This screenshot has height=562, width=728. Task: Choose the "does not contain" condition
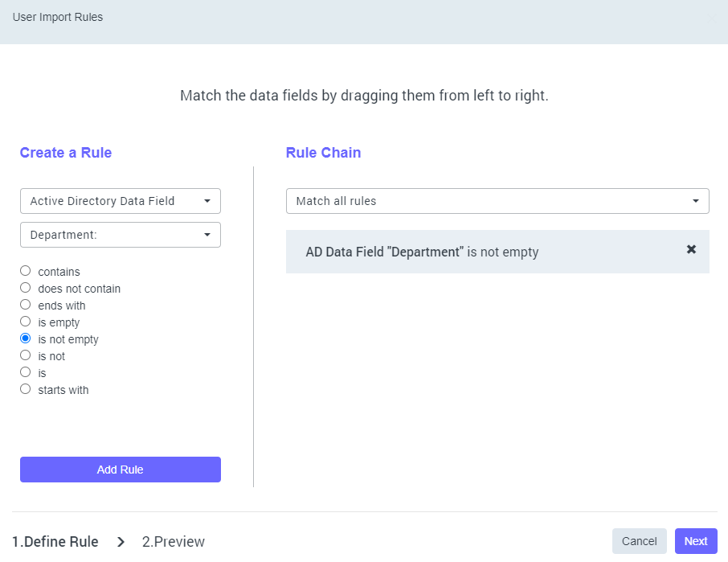pos(26,288)
